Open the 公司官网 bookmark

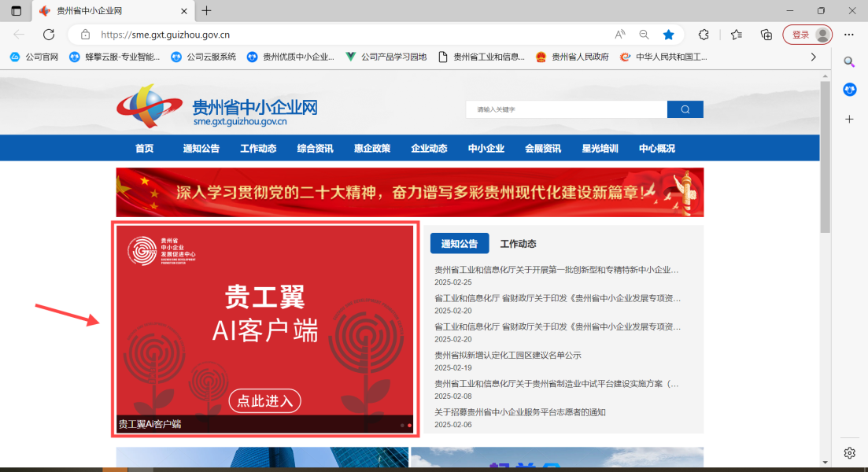click(35, 57)
